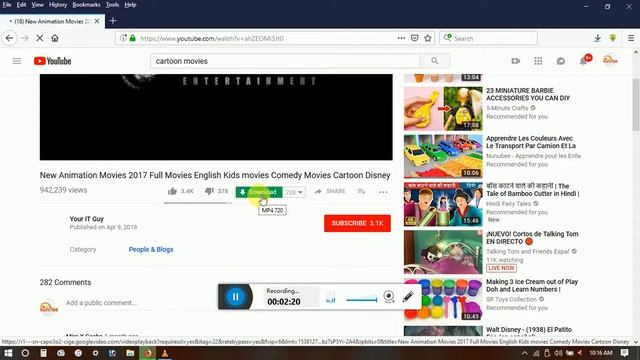This screenshot has width=640, height=360.
Task: Open the 720 quality dropdown
Action: pyautogui.click(x=294, y=192)
